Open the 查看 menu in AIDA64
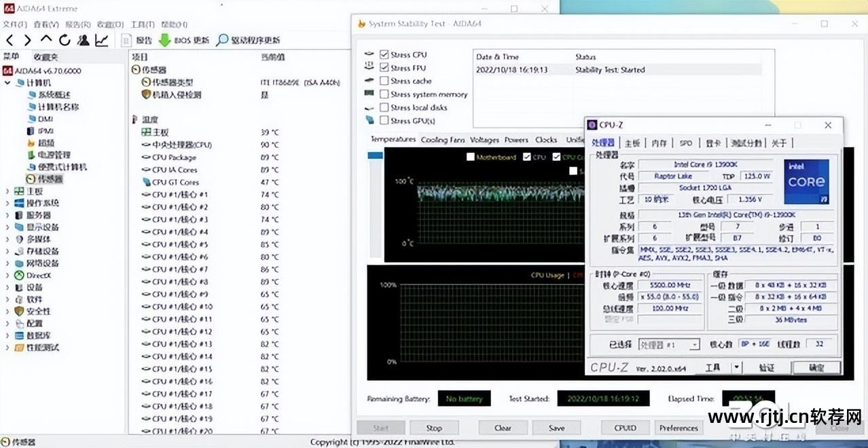The width and height of the screenshot is (868, 448). pos(46,24)
